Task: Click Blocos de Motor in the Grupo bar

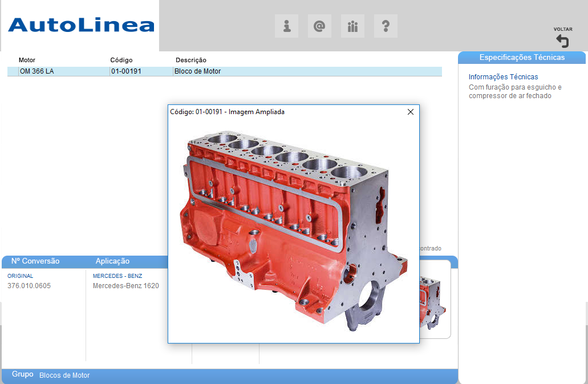Action: [64, 375]
